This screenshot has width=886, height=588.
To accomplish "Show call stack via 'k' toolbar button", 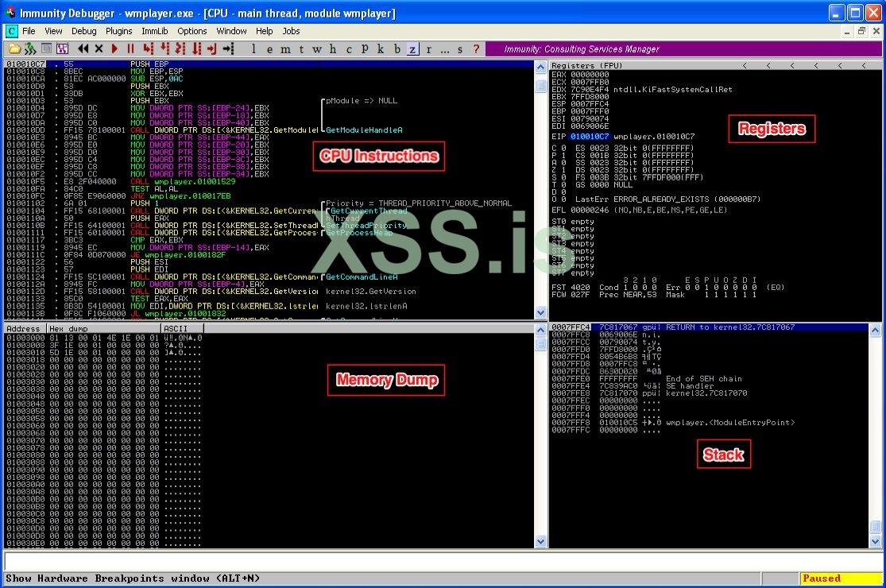I will click(x=381, y=49).
